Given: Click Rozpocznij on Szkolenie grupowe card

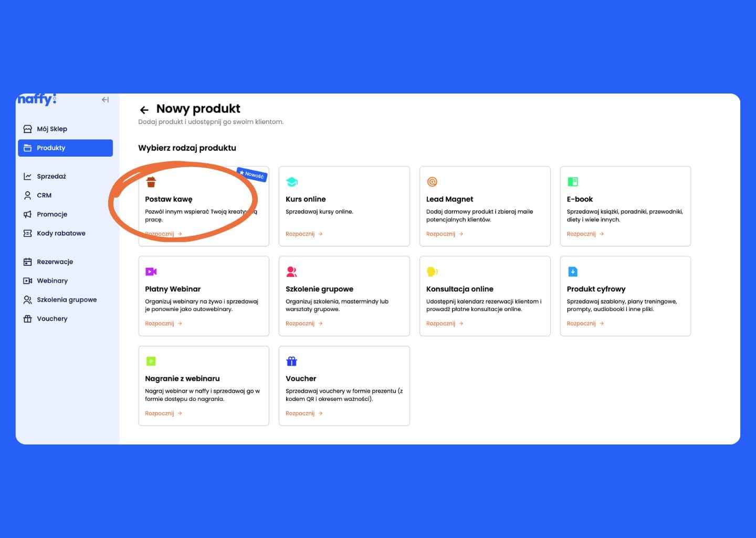Looking at the screenshot, I should tap(304, 324).
